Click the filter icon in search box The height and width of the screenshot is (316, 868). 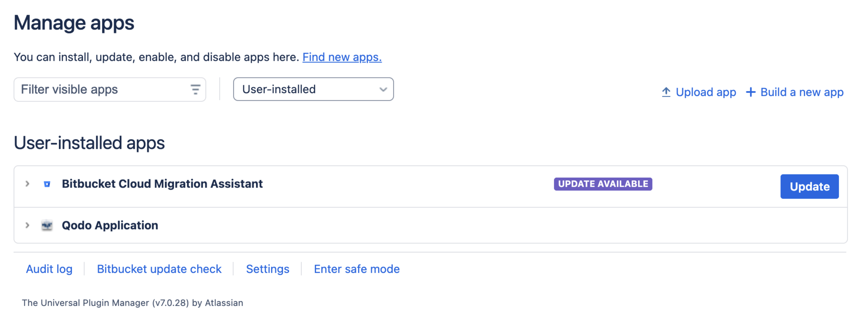pos(196,90)
